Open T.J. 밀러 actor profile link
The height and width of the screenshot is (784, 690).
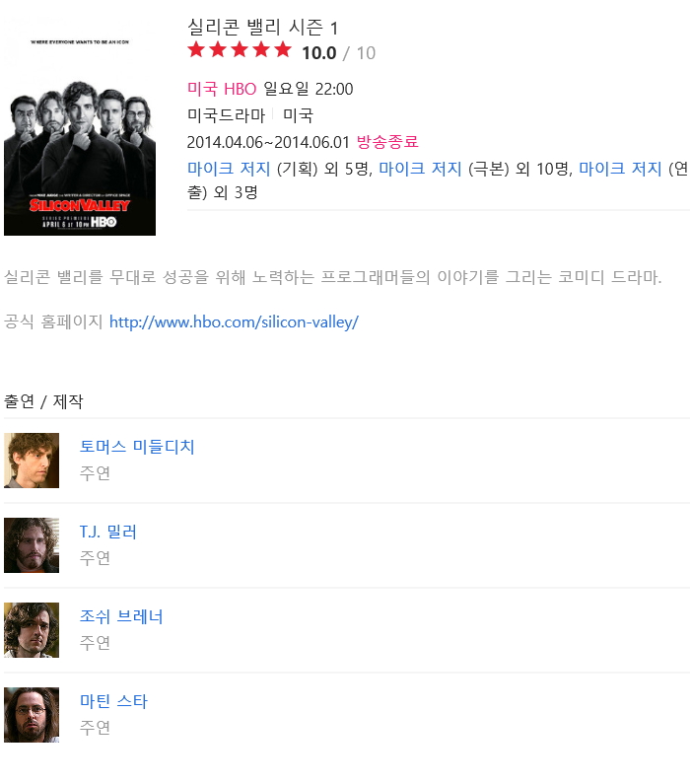(x=107, y=531)
